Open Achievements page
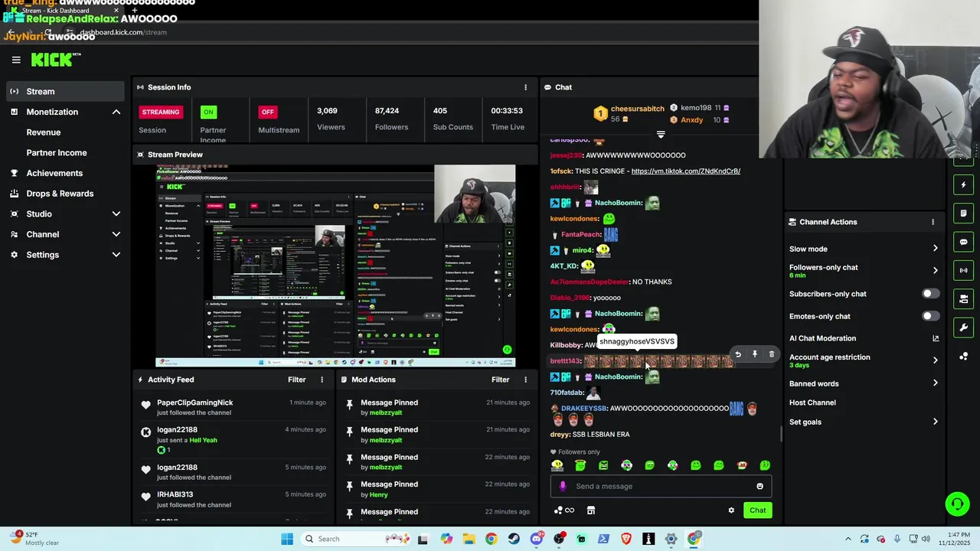 [54, 173]
